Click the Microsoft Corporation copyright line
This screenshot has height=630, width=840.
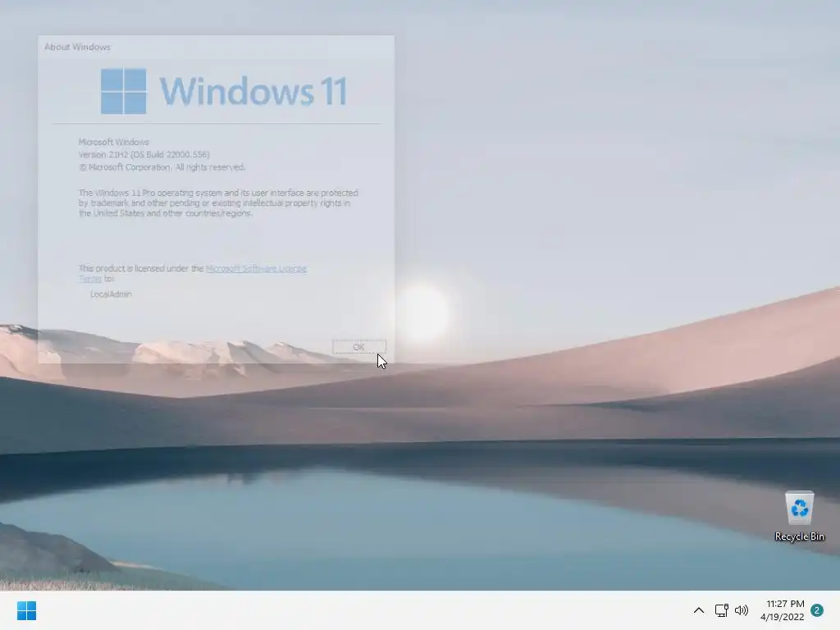click(162, 167)
